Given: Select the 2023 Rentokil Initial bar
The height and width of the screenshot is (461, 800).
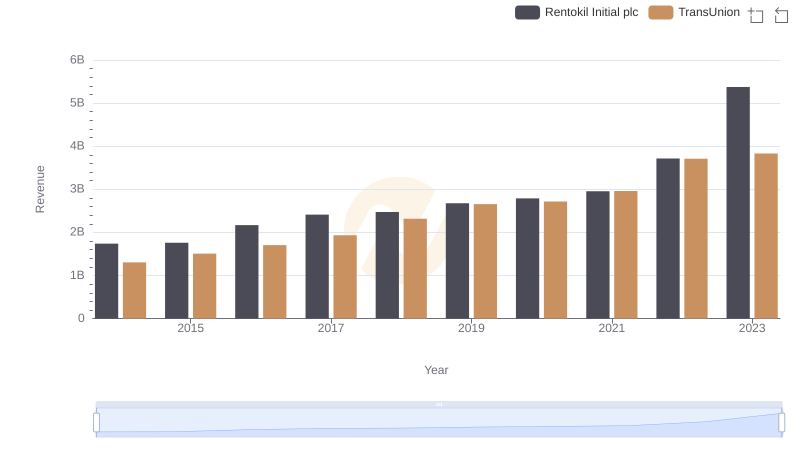Looking at the screenshot, I should point(738,203).
